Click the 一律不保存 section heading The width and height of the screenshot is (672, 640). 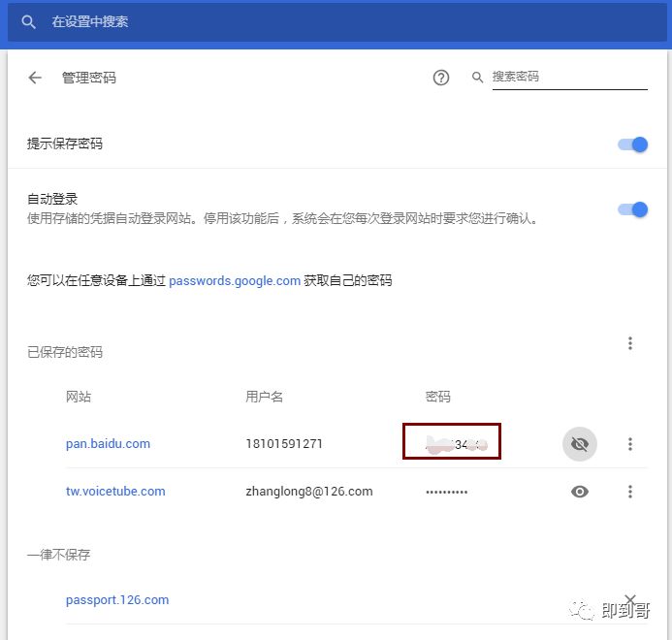click(59, 555)
